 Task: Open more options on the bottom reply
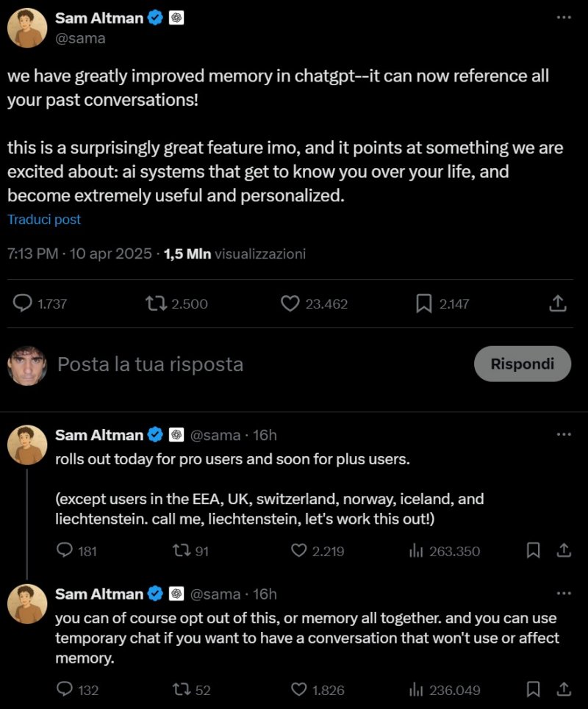point(565,594)
